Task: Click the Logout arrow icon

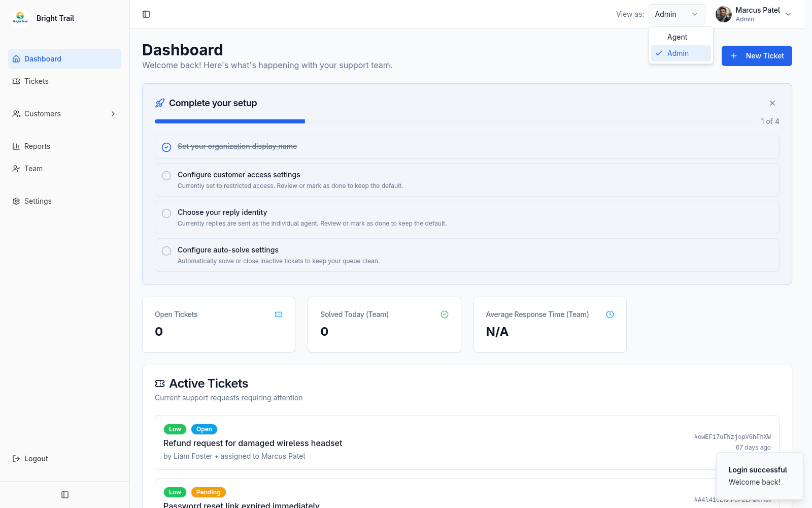Action: (x=16, y=459)
